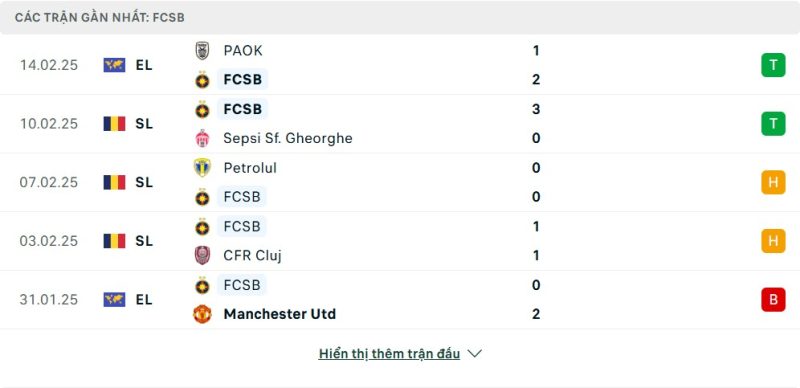Click the Petrolul club crest
This screenshot has height=388, width=800.
pos(202,168)
